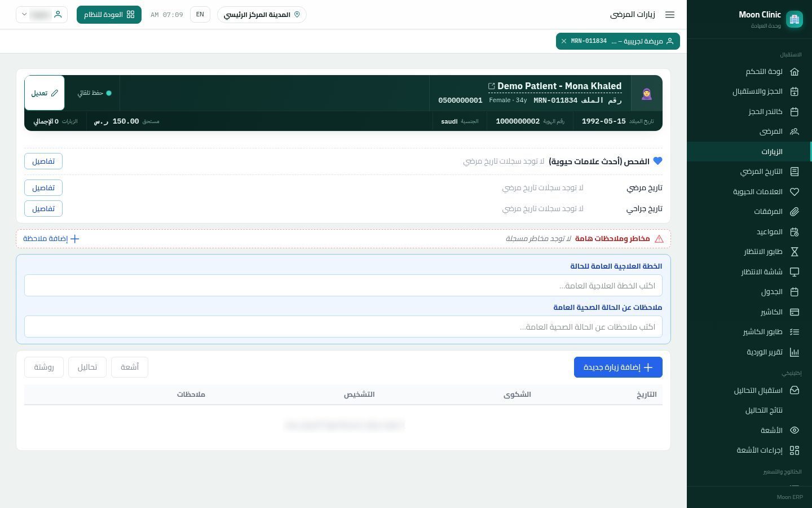Close the MRN-011834 patient tab
The image size is (812, 508).
[563, 41]
